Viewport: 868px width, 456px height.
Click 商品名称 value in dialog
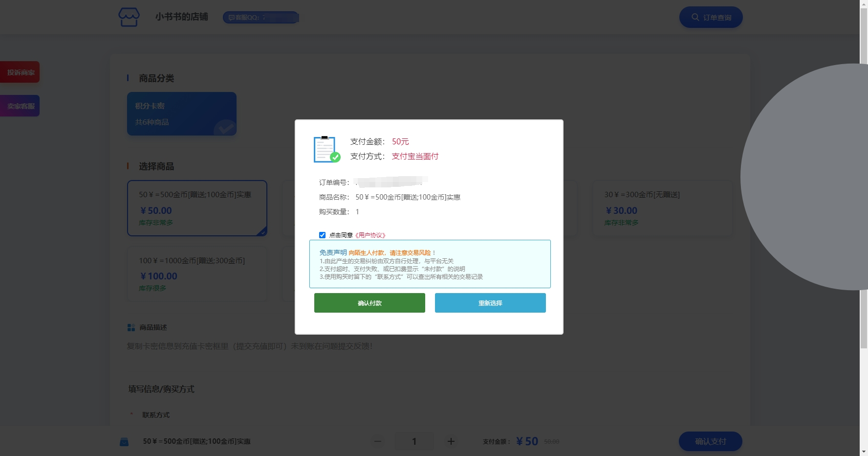[x=408, y=197]
